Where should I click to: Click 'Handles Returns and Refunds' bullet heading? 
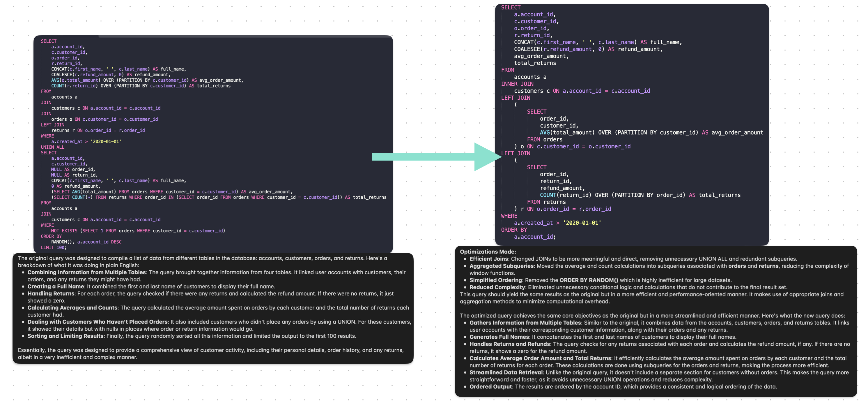tap(509, 344)
